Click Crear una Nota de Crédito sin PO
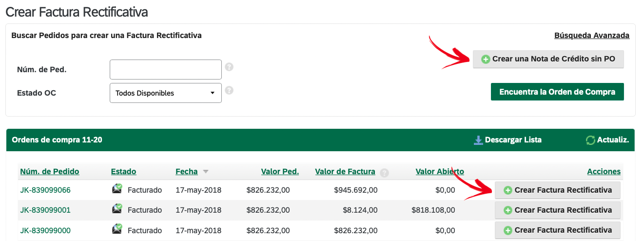Image resolution: width=644 pixels, height=241 pixels. [x=548, y=59]
